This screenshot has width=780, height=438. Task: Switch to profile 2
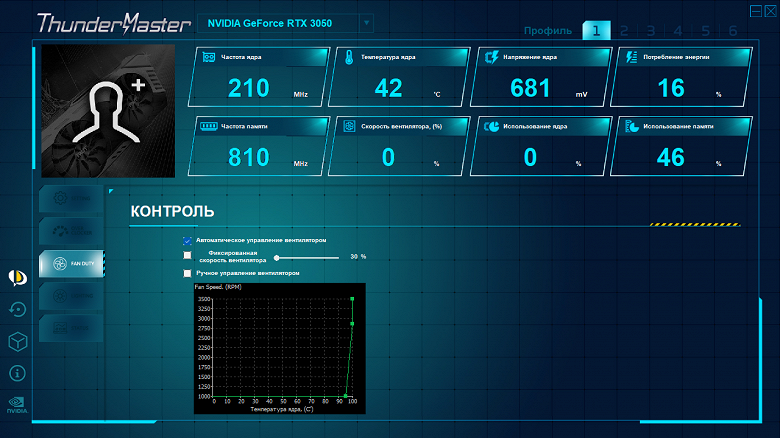coord(624,31)
